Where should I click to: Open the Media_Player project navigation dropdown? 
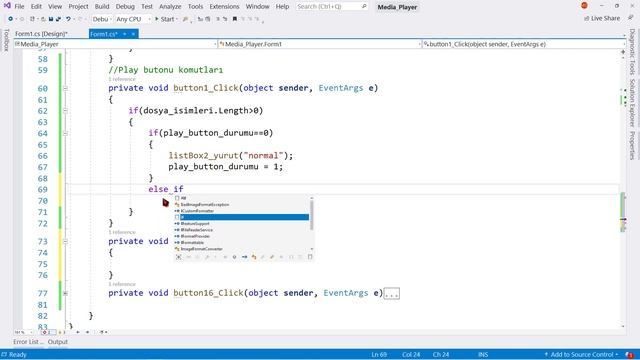116,44
